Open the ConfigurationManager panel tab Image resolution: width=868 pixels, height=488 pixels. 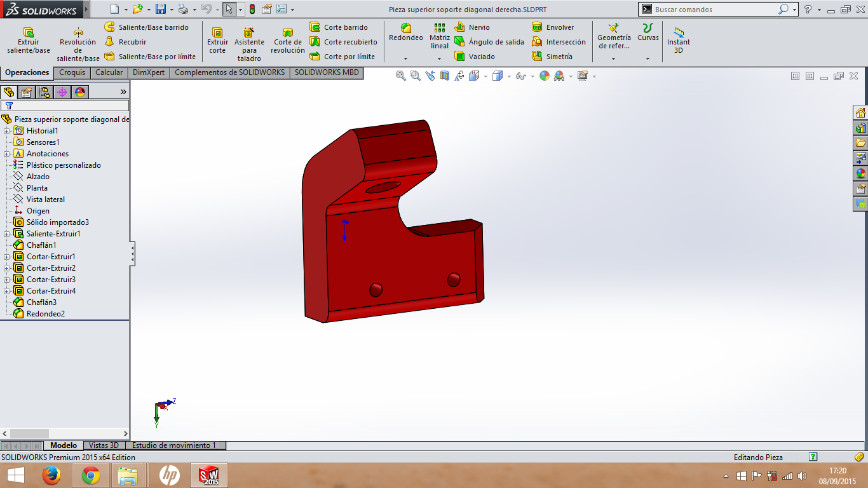pos(44,92)
